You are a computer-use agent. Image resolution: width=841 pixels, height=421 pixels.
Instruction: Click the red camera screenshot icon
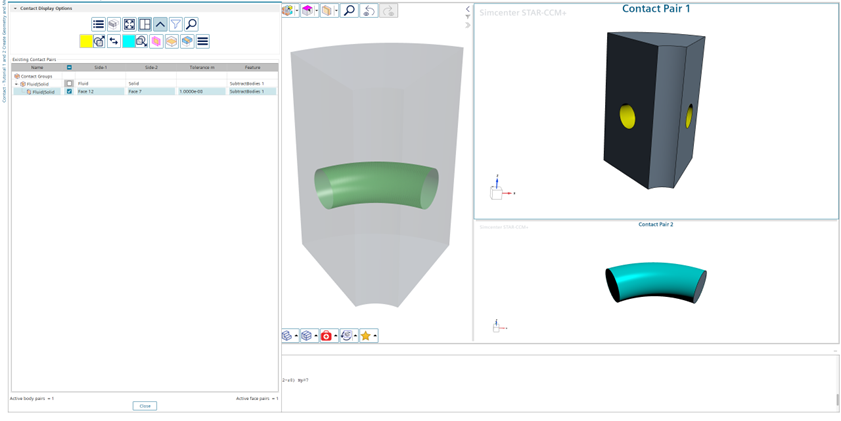[x=326, y=336]
